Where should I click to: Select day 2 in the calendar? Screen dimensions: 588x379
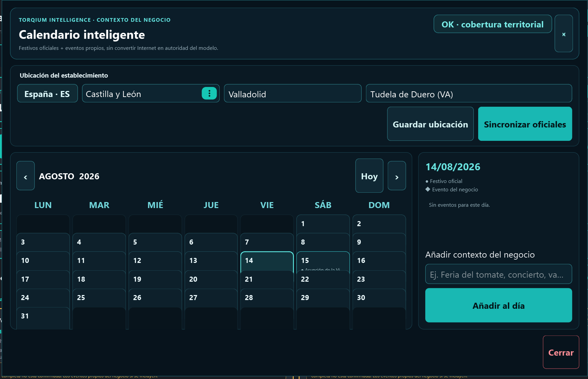[379, 224]
